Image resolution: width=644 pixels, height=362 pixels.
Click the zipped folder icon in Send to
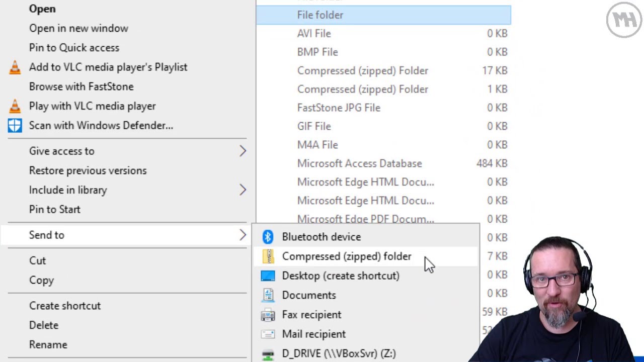tap(268, 256)
